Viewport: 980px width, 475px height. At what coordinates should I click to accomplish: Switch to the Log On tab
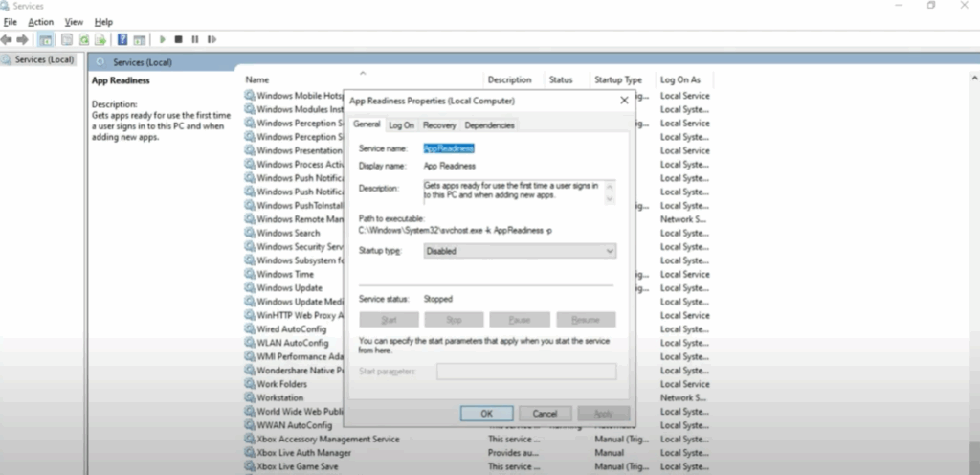[401, 125]
